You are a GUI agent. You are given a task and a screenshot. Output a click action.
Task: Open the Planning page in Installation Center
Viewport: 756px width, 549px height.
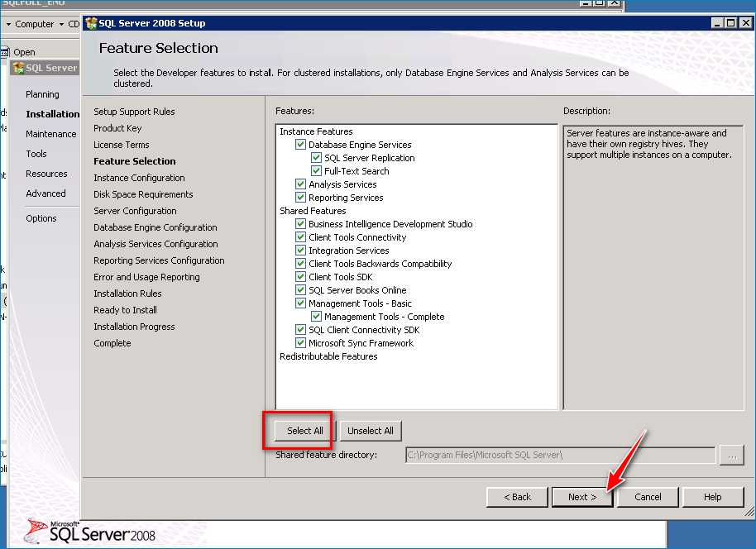coord(42,94)
